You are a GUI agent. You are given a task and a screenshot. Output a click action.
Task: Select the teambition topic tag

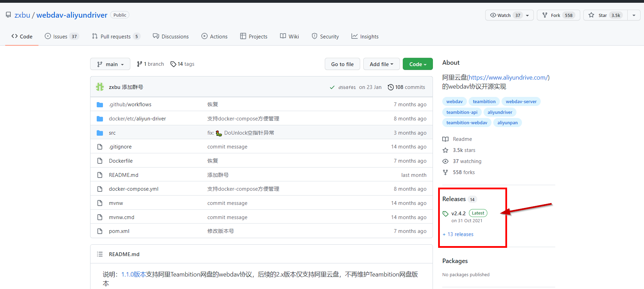pos(484,101)
